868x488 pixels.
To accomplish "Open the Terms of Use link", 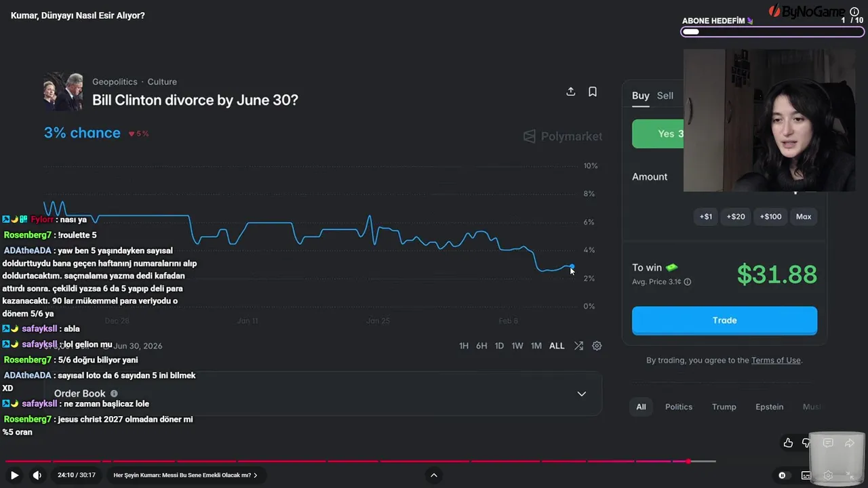I will click(x=776, y=361).
